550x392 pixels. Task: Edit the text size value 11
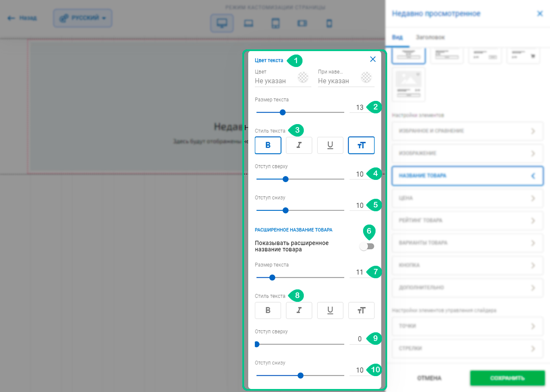360,272
